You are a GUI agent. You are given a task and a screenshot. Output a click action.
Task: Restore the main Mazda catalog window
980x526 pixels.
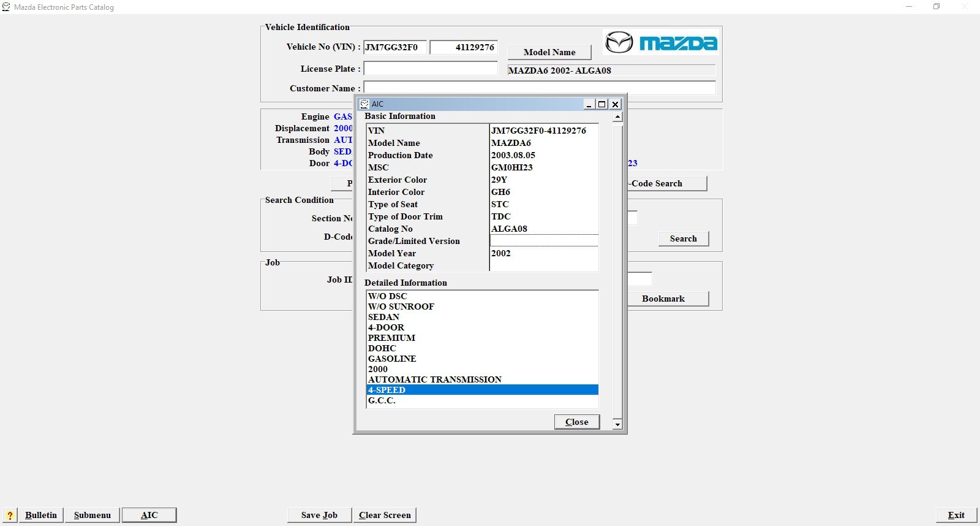click(937, 7)
